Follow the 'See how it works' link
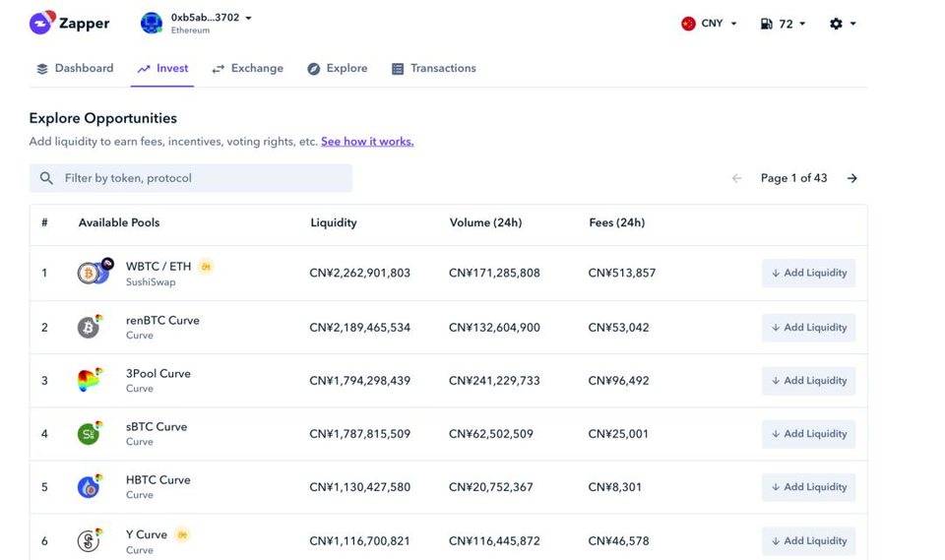 pos(367,142)
